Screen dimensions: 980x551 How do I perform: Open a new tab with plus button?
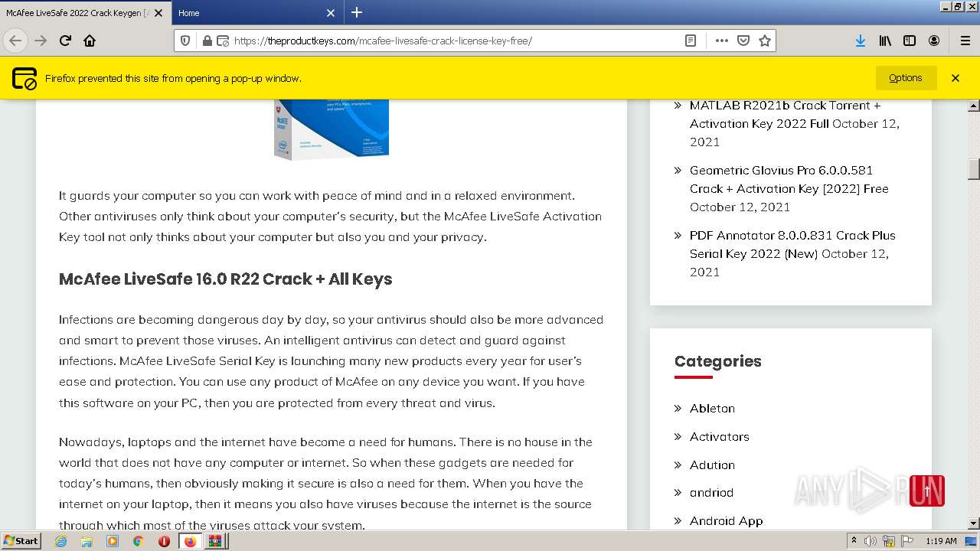pos(357,12)
